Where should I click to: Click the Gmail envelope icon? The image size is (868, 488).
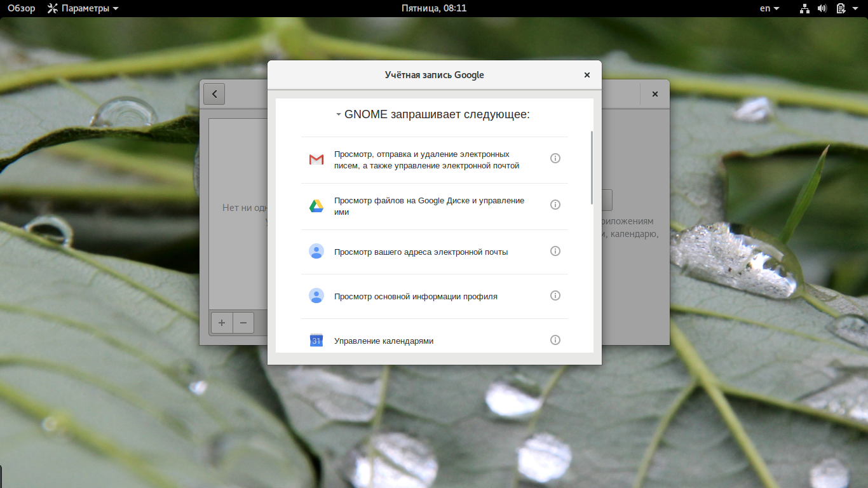pyautogui.click(x=316, y=159)
